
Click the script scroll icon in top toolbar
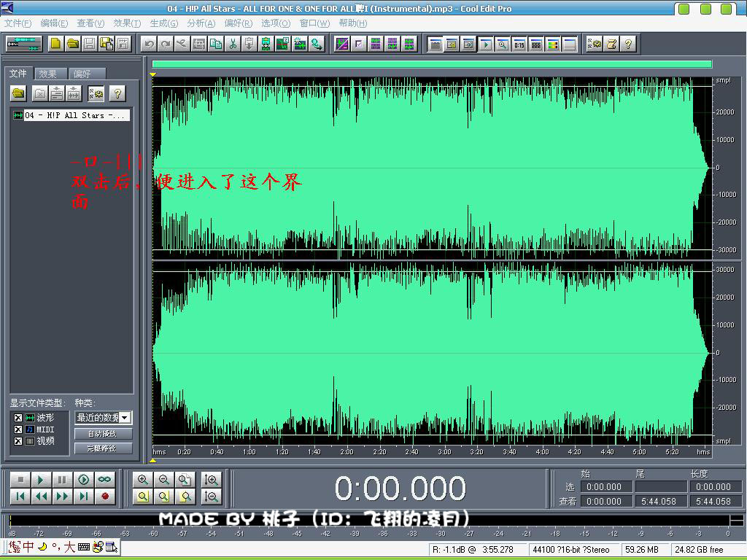pyautogui.click(x=612, y=44)
